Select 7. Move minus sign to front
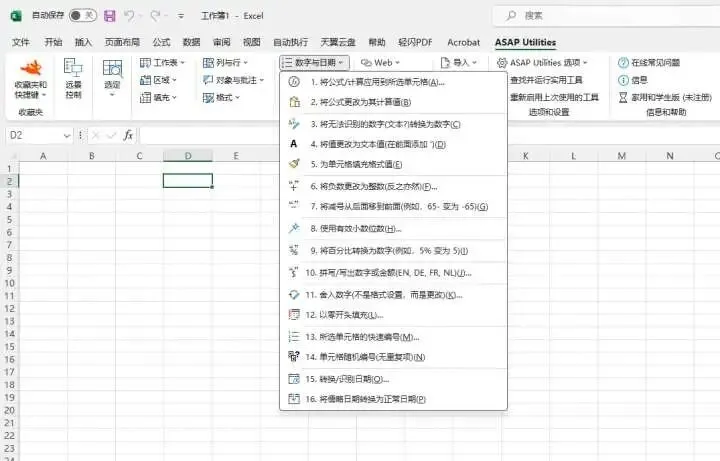Screen dimensions: 720x461 point(393,206)
